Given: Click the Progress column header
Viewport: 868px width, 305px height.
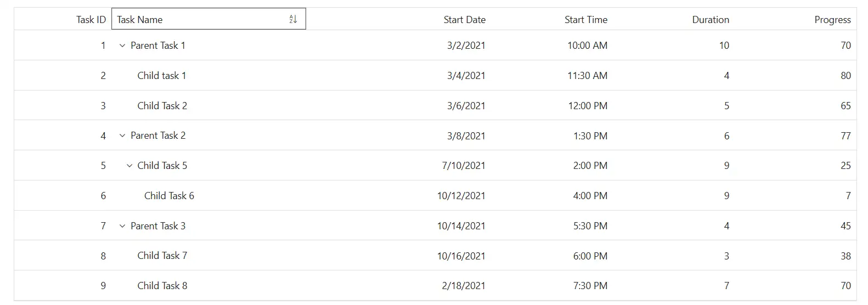Looking at the screenshot, I should pyautogui.click(x=832, y=20).
